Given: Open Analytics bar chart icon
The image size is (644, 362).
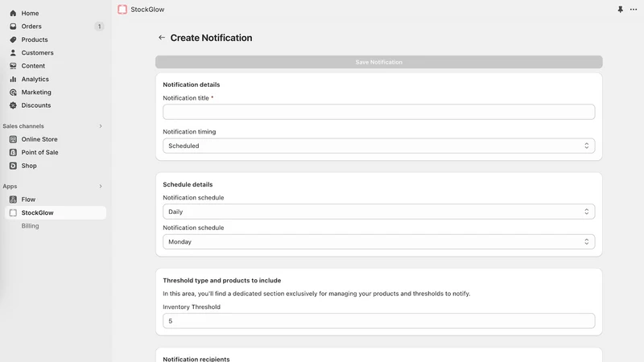Looking at the screenshot, I should point(13,79).
